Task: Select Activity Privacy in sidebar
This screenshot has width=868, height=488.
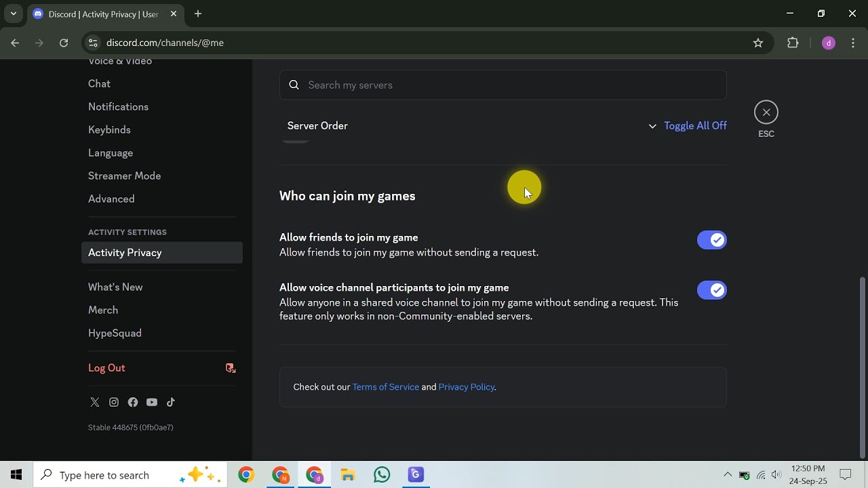Action: (x=163, y=253)
